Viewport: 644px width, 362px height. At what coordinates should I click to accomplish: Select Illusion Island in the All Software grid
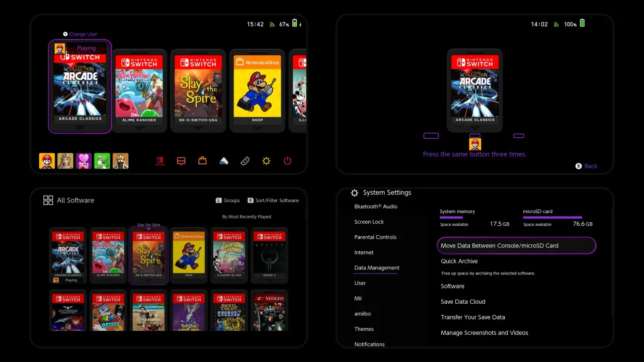[229, 255]
